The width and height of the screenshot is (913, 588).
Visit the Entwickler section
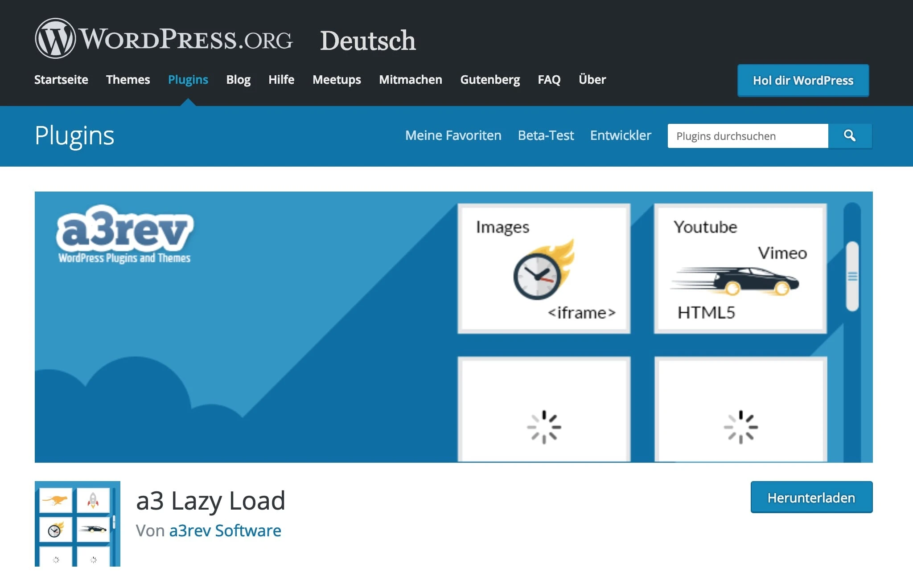point(621,135)
